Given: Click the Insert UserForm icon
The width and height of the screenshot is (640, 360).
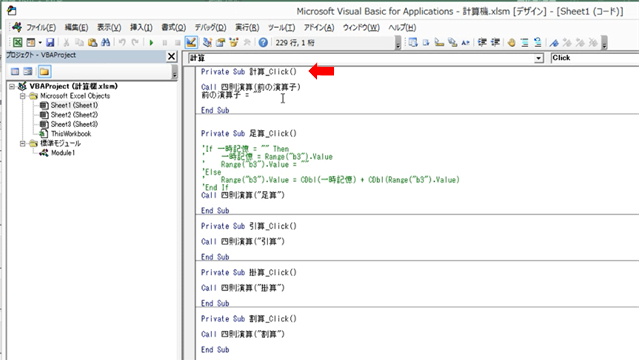Looking at the screenshot, I should pos(31,42).
